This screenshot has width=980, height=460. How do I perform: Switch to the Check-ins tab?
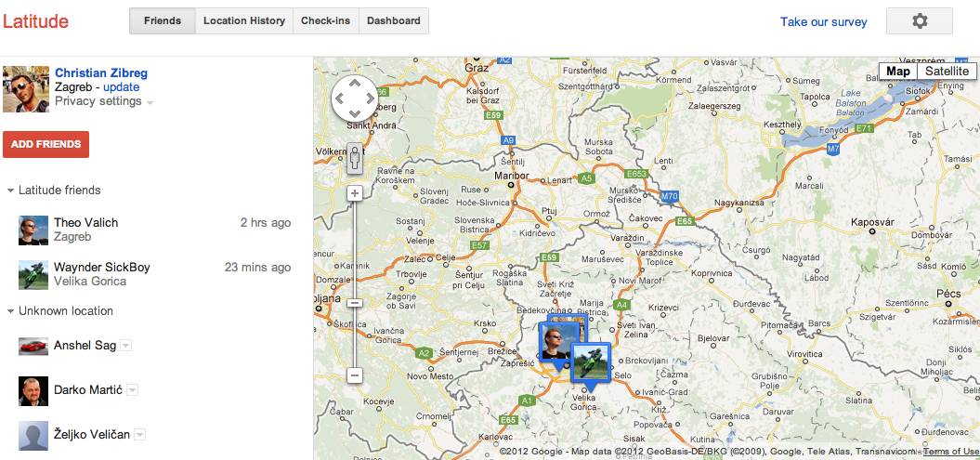[325, 20]
